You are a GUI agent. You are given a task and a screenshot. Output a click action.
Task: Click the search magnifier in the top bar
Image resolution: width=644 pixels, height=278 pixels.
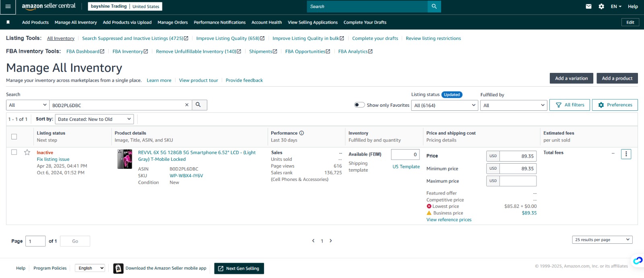(434, 6)
